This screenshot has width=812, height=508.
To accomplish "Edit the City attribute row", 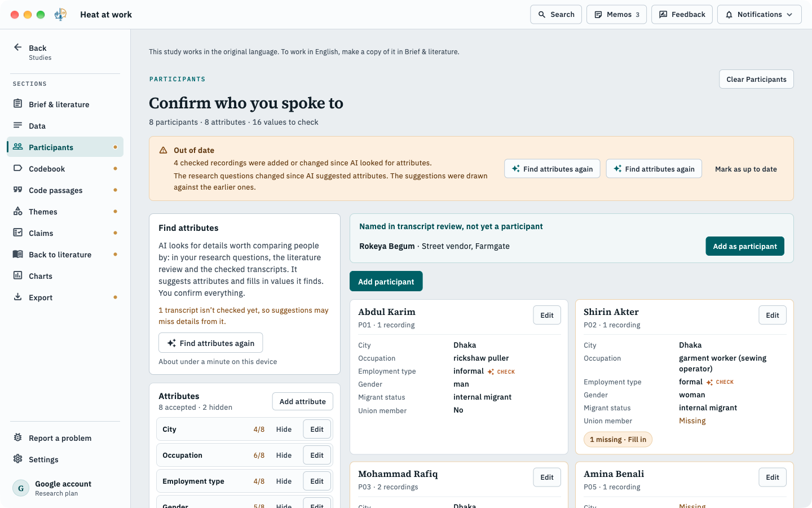I will coord(317,430).
